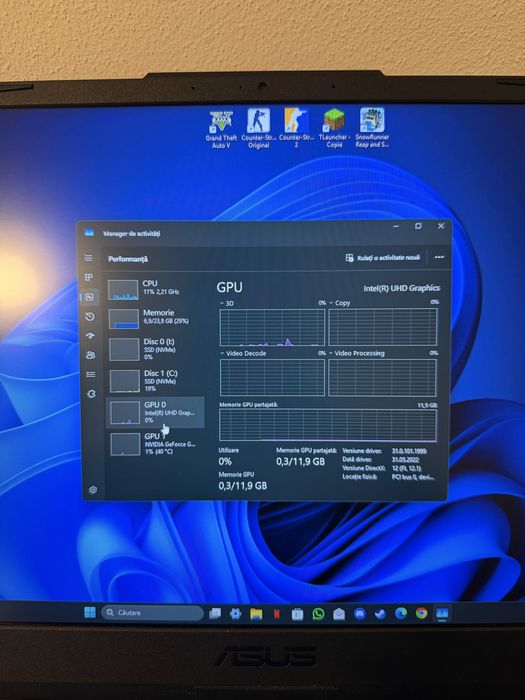Open the Processes page icon in sidebar
525x700 pixels.
pyautogui.click(x=89, y=277)
